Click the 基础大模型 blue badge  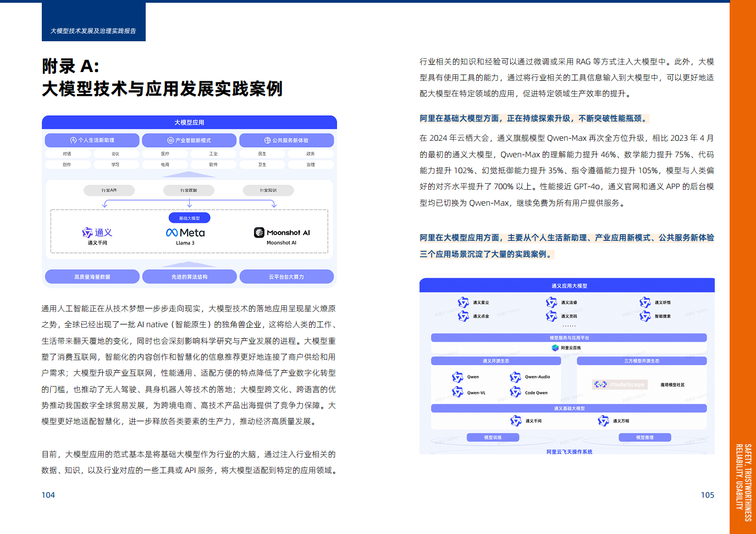click(x=189, y=218)
